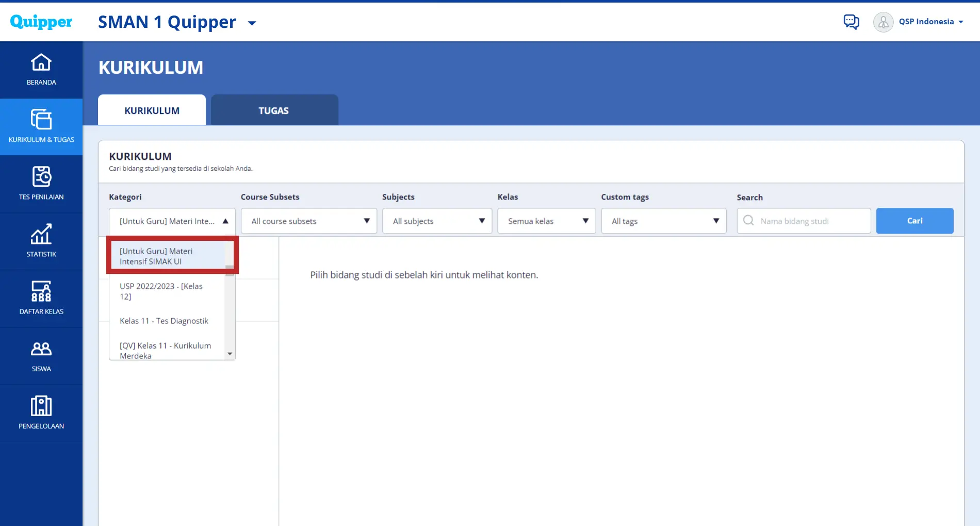Click the Quipper logo
This screenshot has width=980, height=526.
[x=41, y=22]
